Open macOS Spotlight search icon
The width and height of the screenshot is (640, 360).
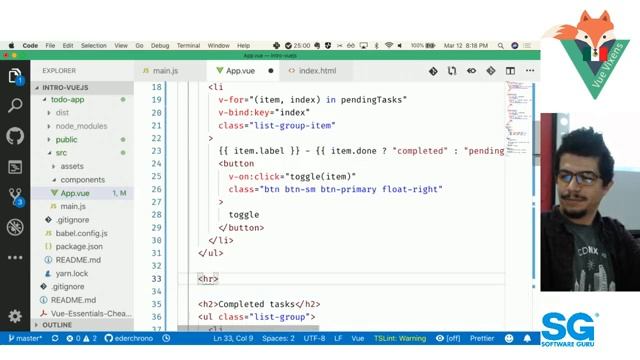500,46
